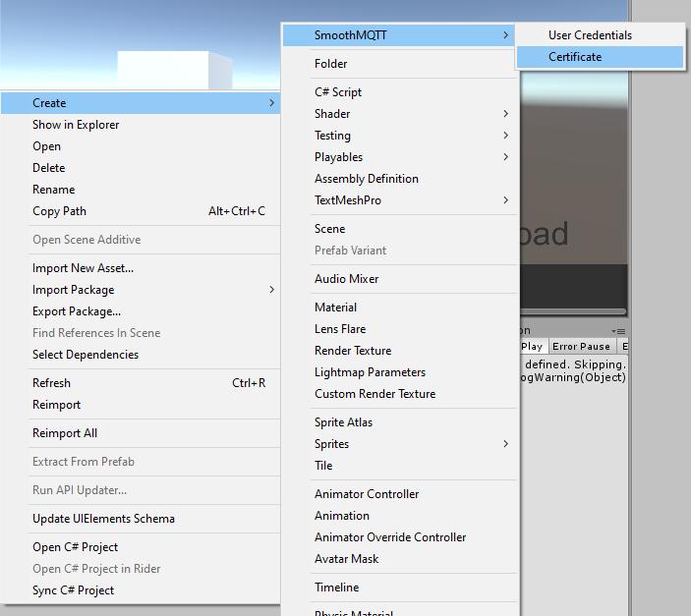Click Select Dependencies
This screenshot has width=691, height=616.
141,355
